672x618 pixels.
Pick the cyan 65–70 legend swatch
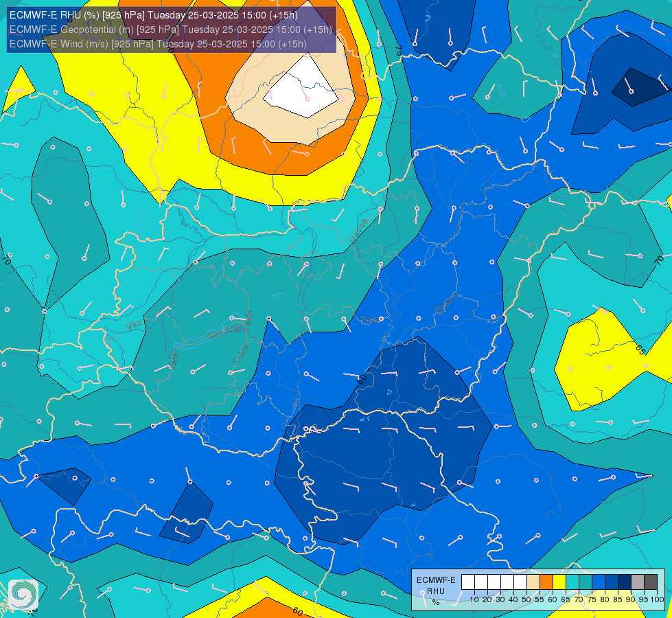pos(572,582)
